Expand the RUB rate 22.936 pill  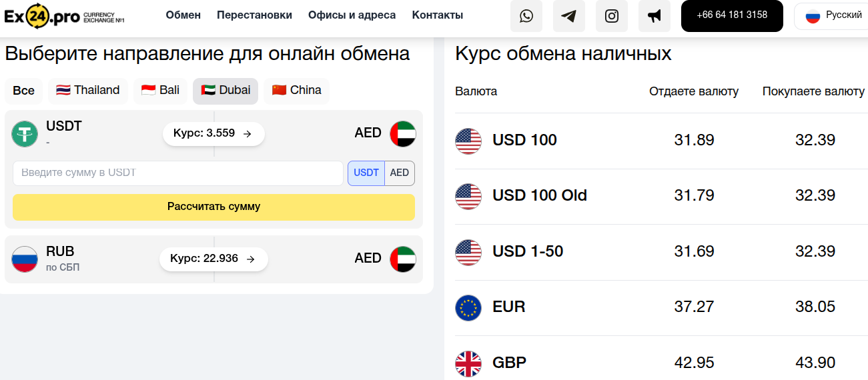pyautogui.click(x=213, y=259)
